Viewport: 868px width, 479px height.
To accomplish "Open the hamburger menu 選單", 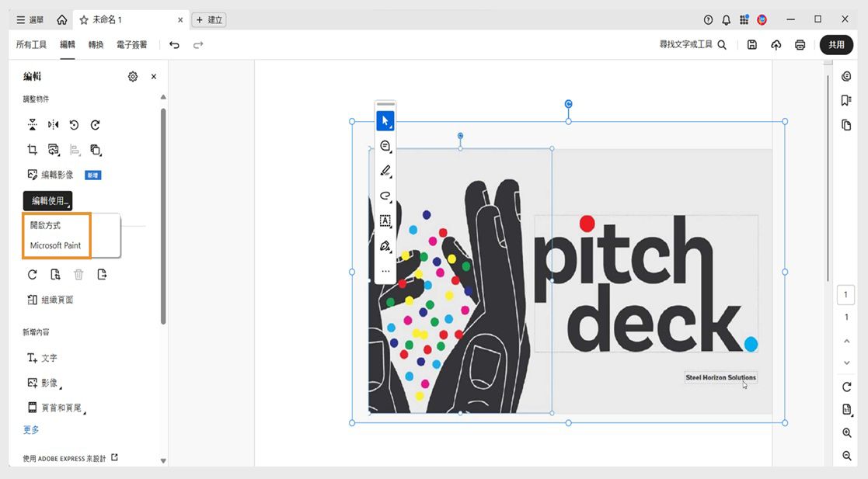I will [30, 20].
